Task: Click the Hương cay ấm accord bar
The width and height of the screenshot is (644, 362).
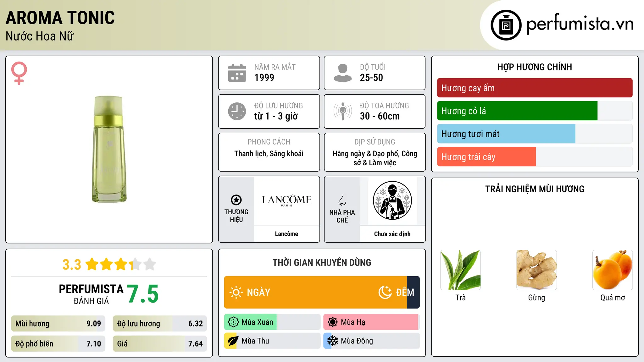Action: pos(535,88)
